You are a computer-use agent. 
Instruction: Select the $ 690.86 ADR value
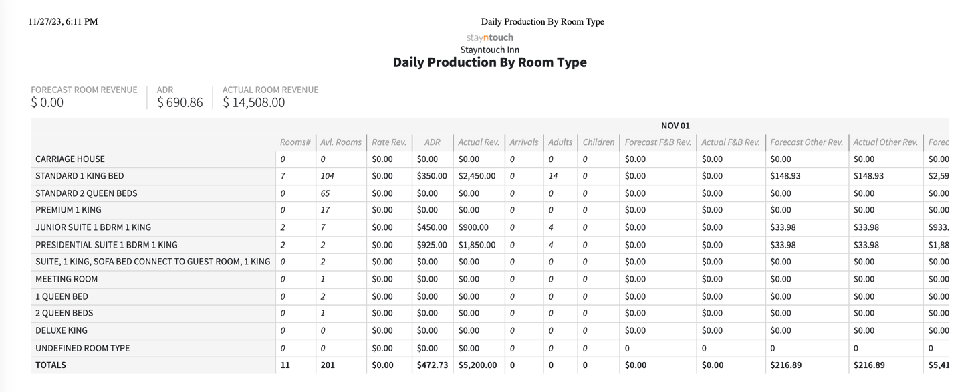click(180, 102)
